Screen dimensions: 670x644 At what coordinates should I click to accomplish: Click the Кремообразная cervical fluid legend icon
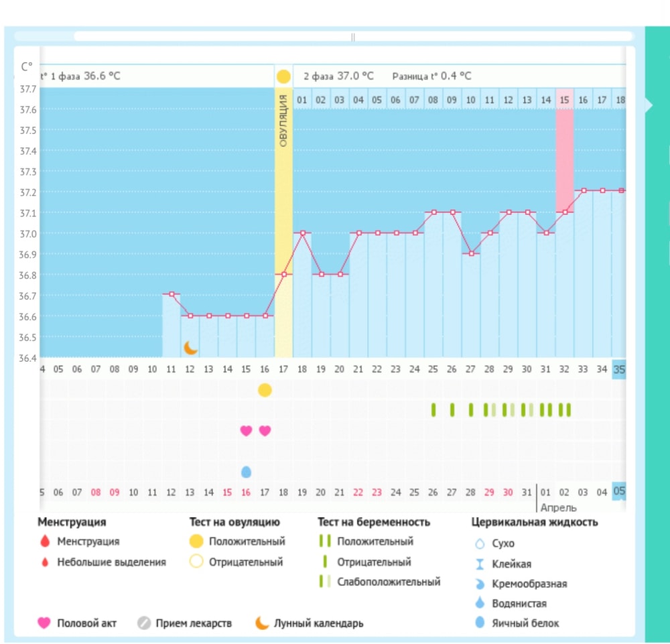point(480,584)
